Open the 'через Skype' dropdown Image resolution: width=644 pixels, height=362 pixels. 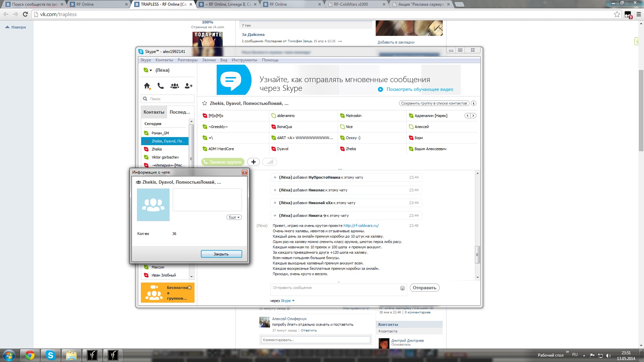click(287, 301)
